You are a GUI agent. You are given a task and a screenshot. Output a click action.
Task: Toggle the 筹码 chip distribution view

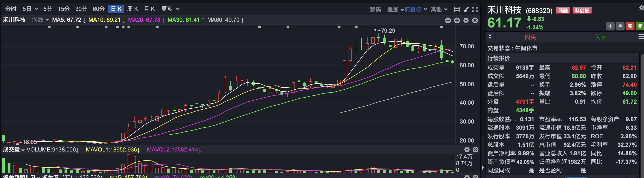point(375,9)
